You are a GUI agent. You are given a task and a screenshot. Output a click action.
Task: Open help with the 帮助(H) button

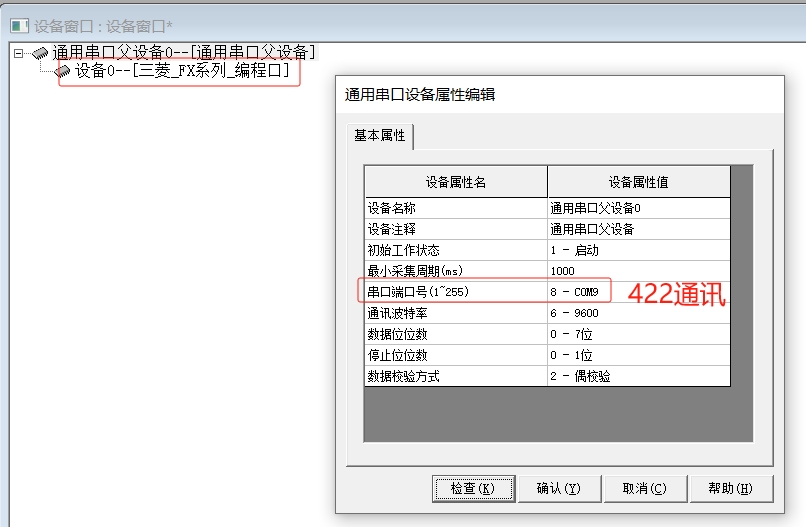731,489
